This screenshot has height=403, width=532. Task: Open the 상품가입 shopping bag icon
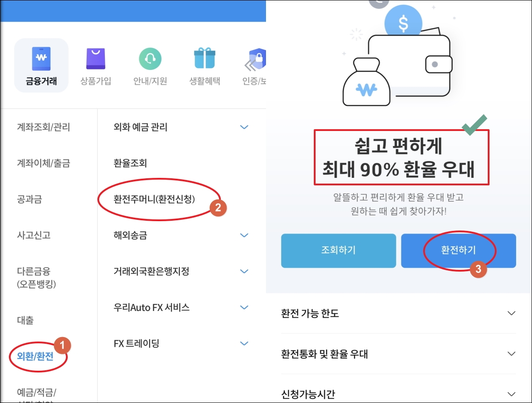[x=96, y=58]
